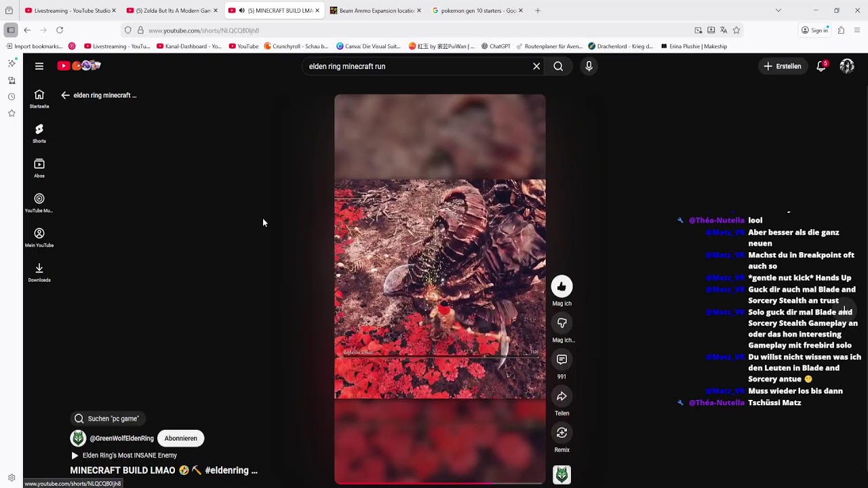The height and width of the screenshot is (488, 868).
Task: Navigate back in the browser
Action: pos(27,30)
